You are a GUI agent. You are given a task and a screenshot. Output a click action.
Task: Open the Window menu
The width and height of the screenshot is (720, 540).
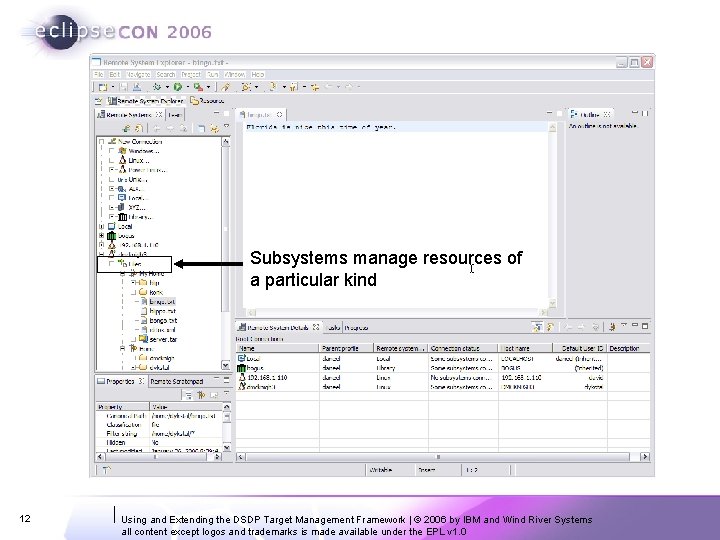pos(235,74)
